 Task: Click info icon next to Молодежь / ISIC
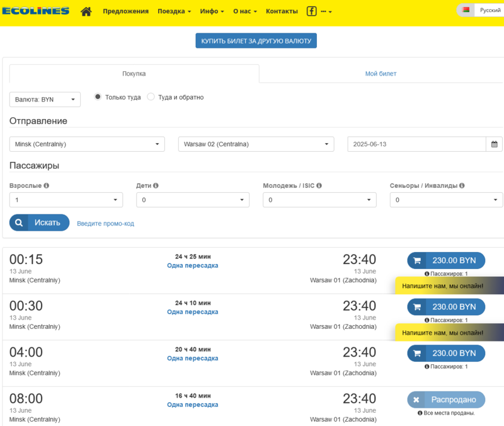[x=319, y=186]
